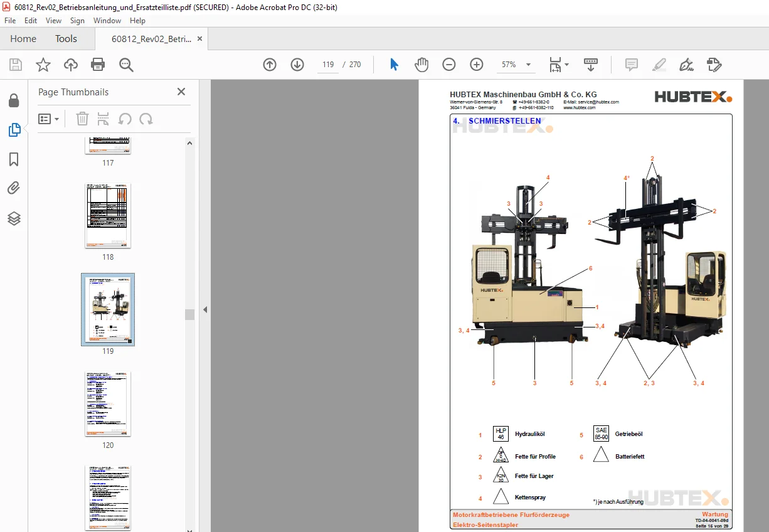769x532 pixels.
Task: Select the 60812_Rev02 document tab
Action: coord(151,39)
